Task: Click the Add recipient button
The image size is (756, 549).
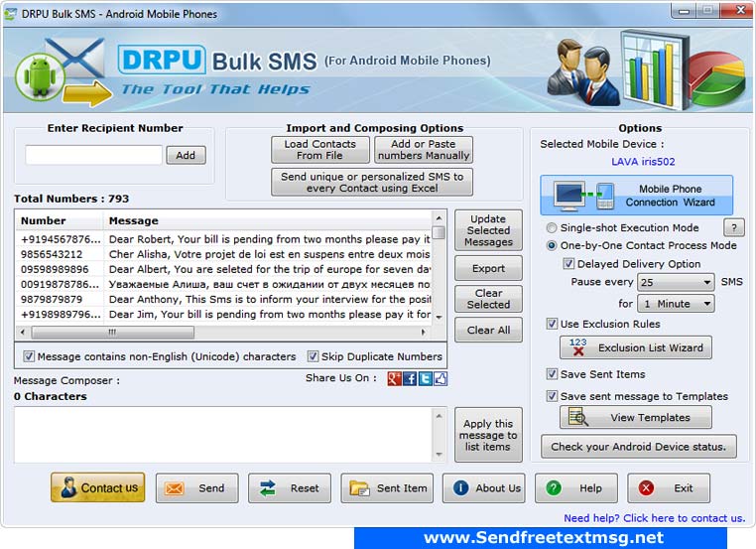Action: tap(187, 155)
